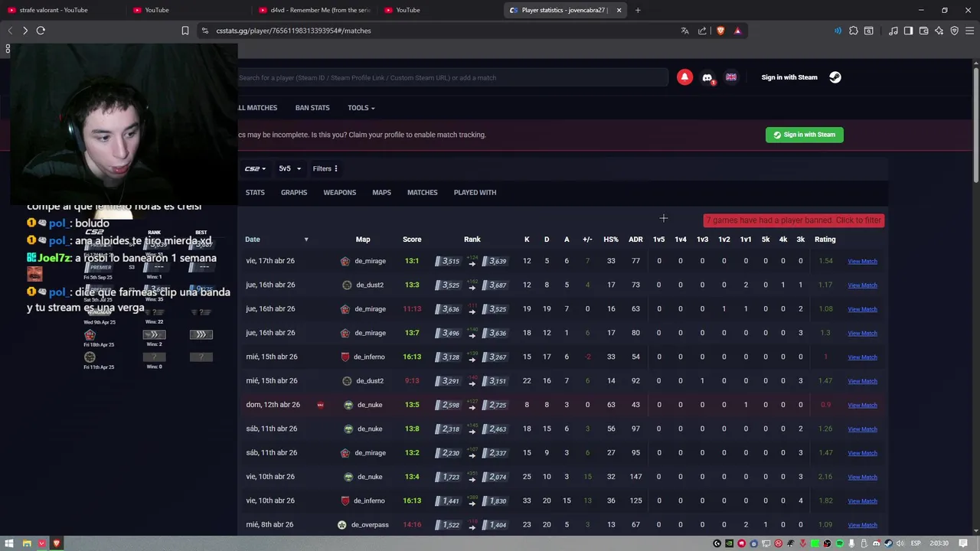Expand the 5v5 mode dropdown
Screen dimensions: 980x551
pyautogui.click(x=289, y=168)
